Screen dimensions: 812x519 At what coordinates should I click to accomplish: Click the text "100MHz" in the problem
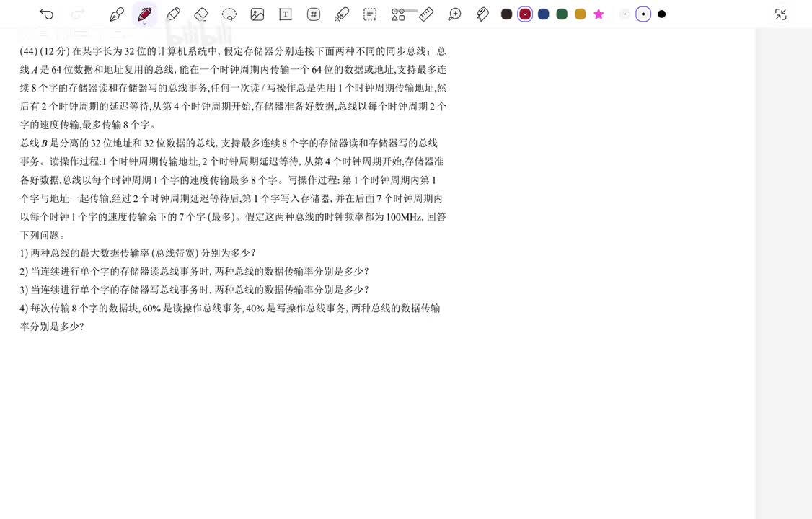tap(404, 217)
